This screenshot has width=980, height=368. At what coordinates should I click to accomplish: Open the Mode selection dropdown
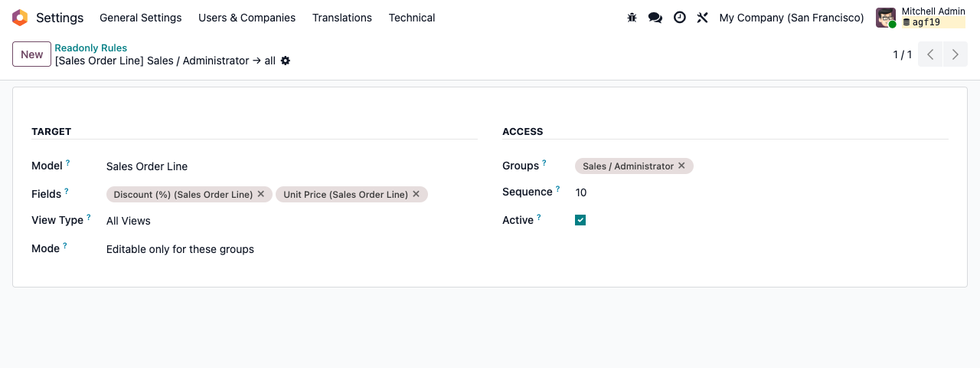pos(291,249)
